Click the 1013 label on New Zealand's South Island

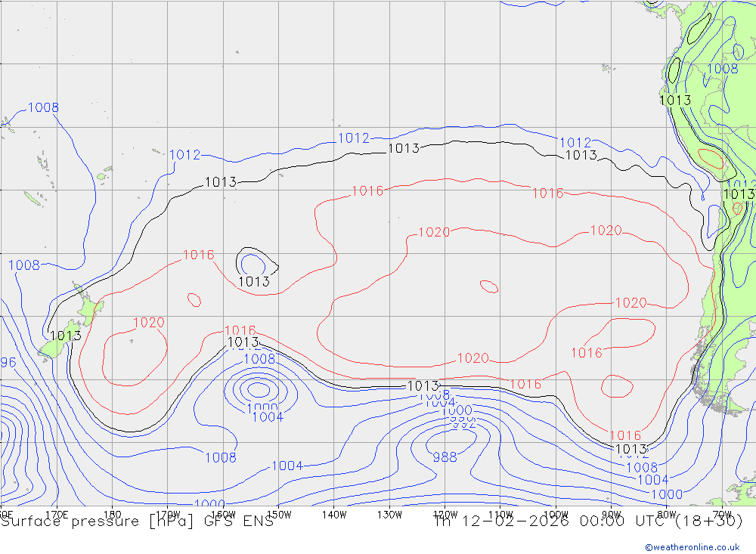66,335
